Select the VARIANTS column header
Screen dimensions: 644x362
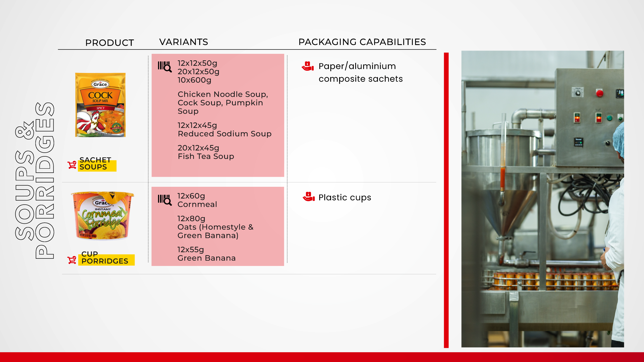pos(184,42)
